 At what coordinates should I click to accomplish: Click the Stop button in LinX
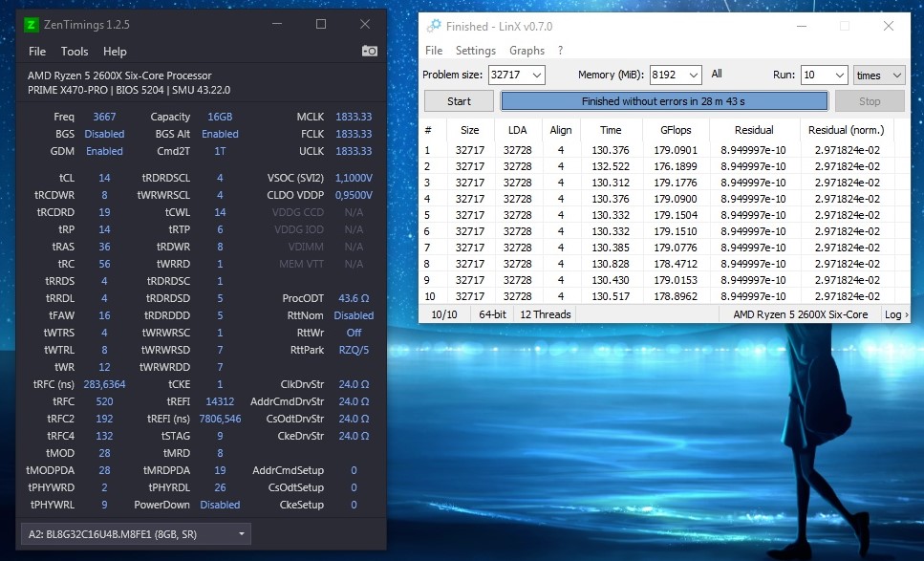coord(870,101)
